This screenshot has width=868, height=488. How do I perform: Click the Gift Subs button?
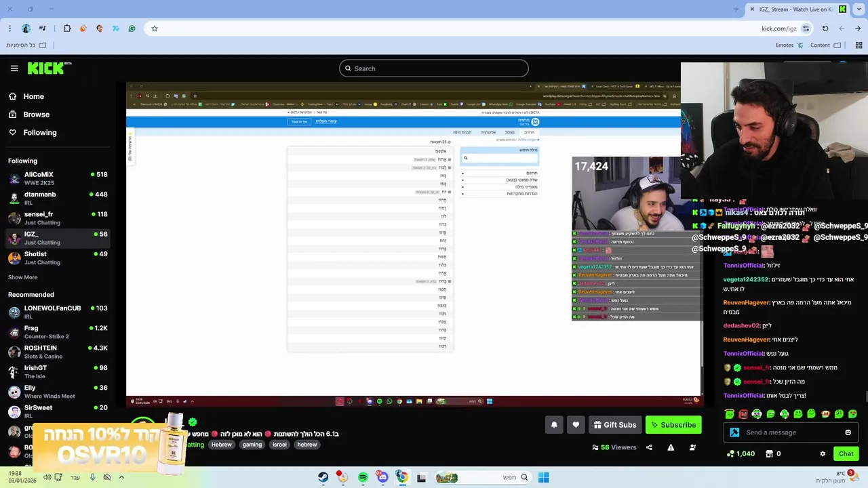pos(615,425)
